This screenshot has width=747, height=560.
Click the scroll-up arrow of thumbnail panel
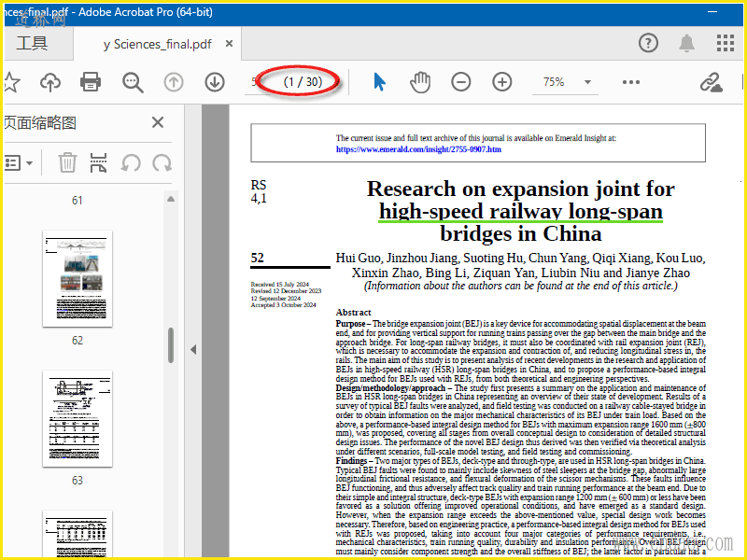(x=171, y=199)
